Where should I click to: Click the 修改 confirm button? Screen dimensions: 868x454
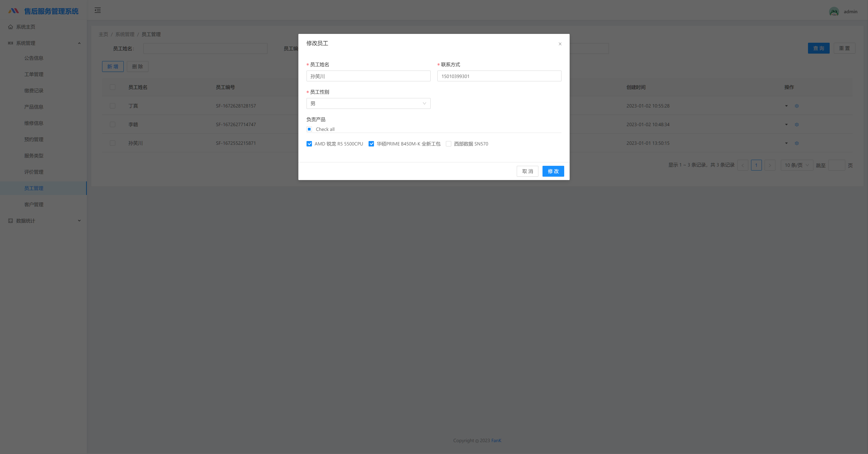553,171
